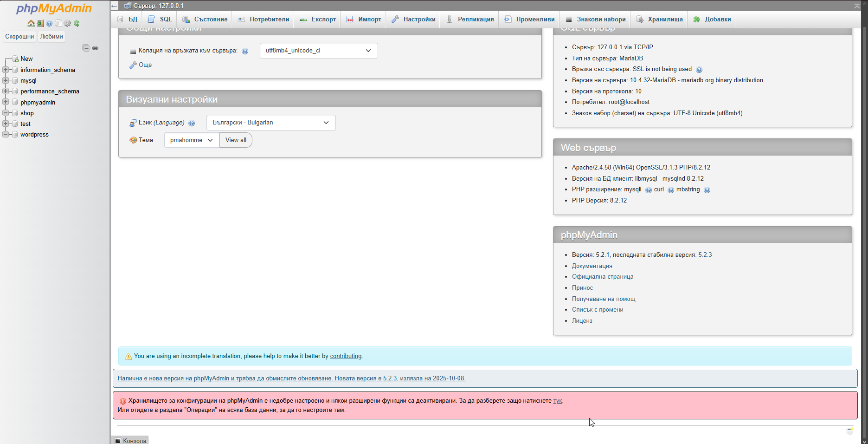Reload navigation panel with green refresh icon
The height and width of the screenshot is (444, 868).
(x=77, y=23)
